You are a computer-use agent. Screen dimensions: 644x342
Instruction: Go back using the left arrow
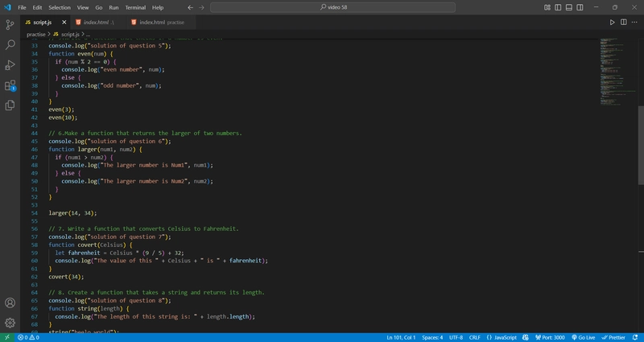point(190,7)
